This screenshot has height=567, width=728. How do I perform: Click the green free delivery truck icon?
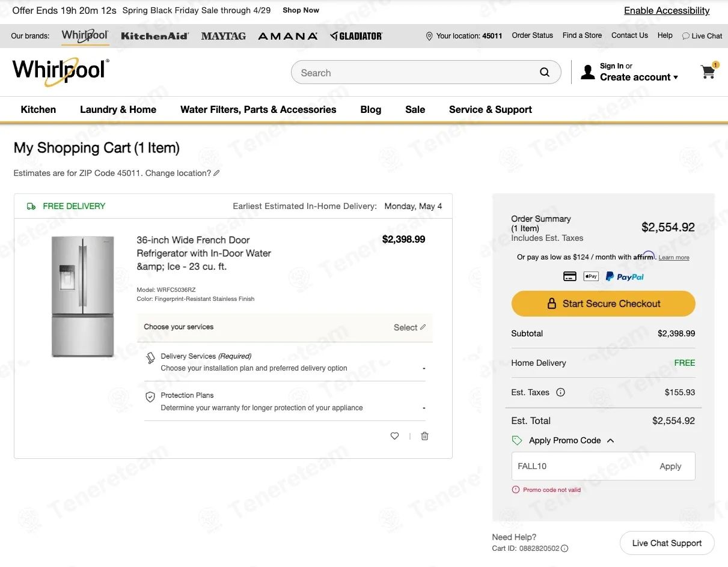[31, 206]
